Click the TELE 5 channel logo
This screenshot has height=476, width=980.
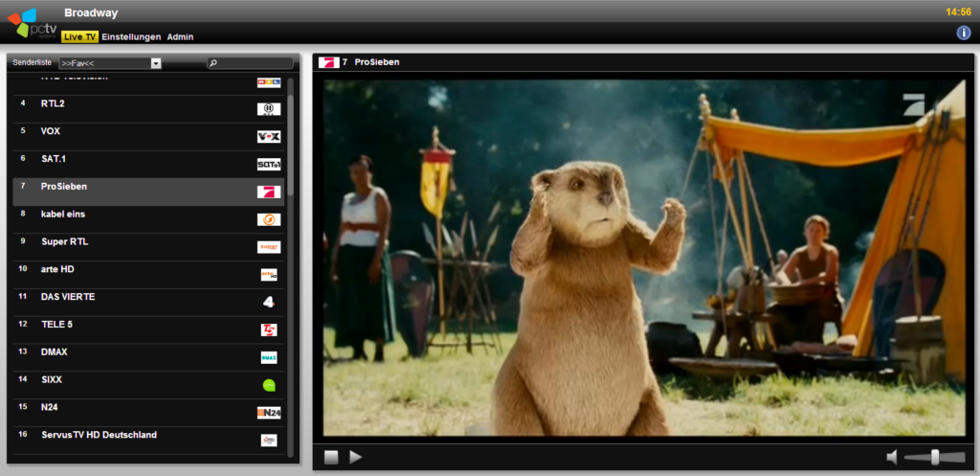click(269, 329)
